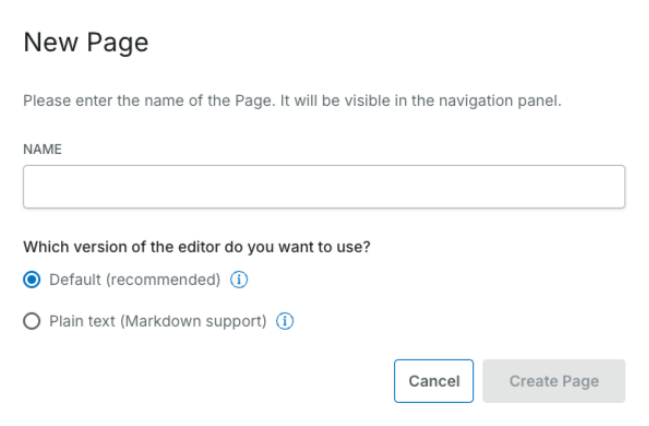The width and height of the screenshot is (649, 426).
Task: Show Markdown support info tooltip
Action: [285, 322]
